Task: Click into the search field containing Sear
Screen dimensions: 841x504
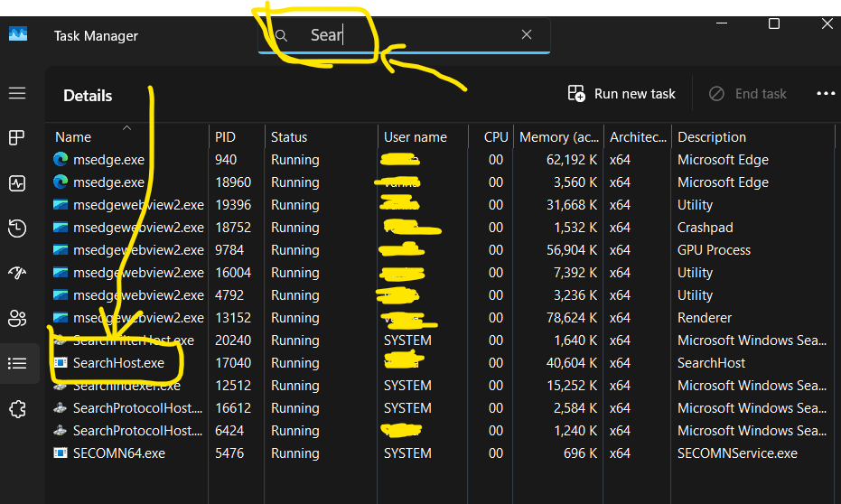Action: point(404,35)
